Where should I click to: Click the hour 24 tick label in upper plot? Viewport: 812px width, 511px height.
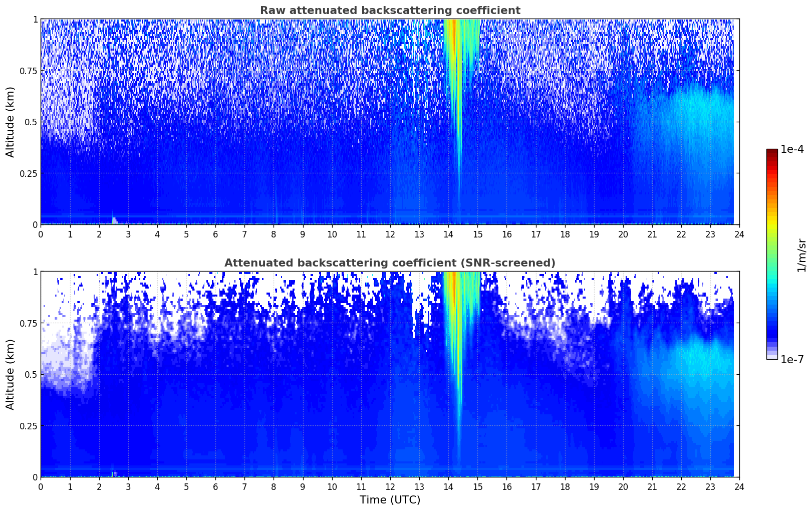click(x=739, y=234)
